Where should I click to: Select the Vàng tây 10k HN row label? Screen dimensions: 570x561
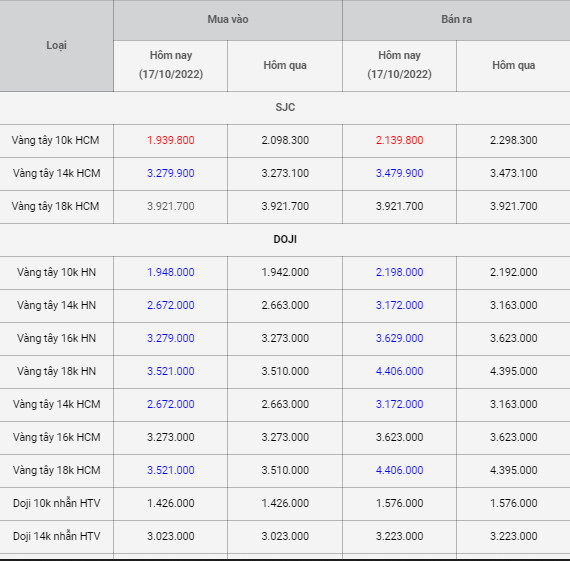(x=56, y=272)
